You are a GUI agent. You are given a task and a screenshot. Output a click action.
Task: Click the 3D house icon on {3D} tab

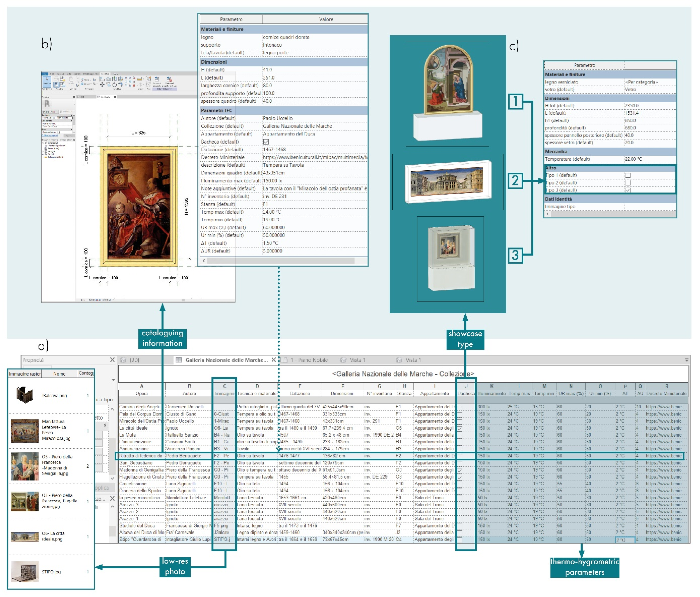click(123, 360)
